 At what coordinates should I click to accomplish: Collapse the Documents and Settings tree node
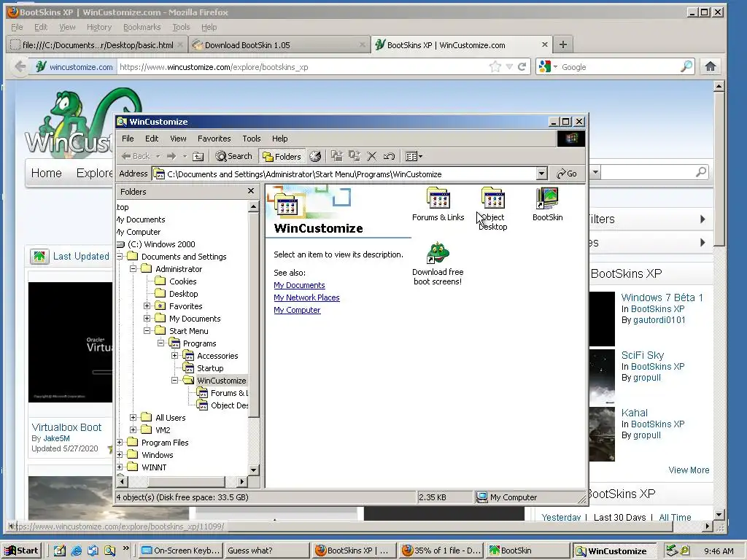[120, 257]
